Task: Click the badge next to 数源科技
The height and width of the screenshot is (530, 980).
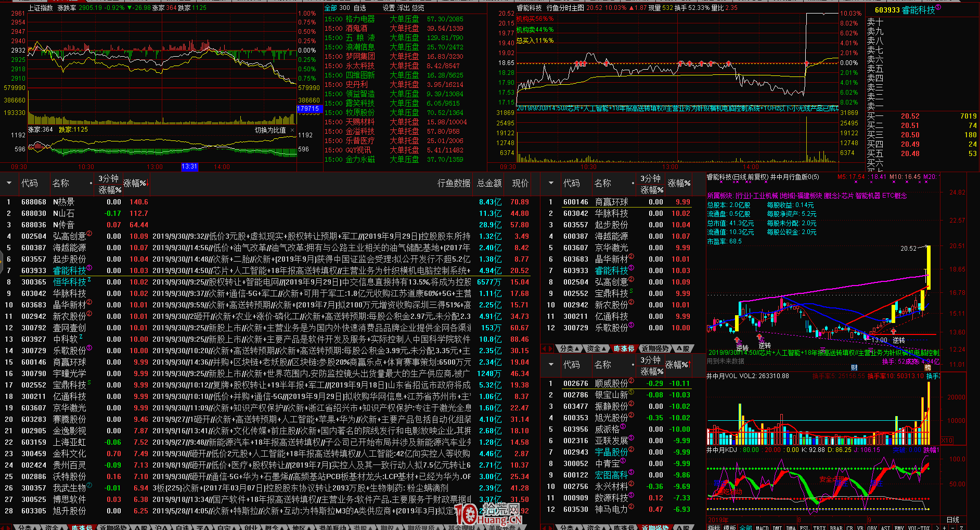Action: pos(631,495)
